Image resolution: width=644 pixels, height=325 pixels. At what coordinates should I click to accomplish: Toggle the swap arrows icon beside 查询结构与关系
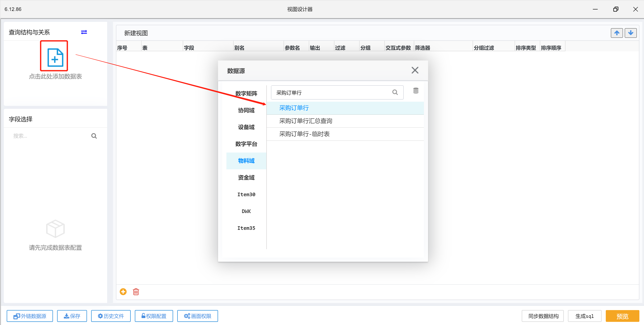(x=84, y=32)
